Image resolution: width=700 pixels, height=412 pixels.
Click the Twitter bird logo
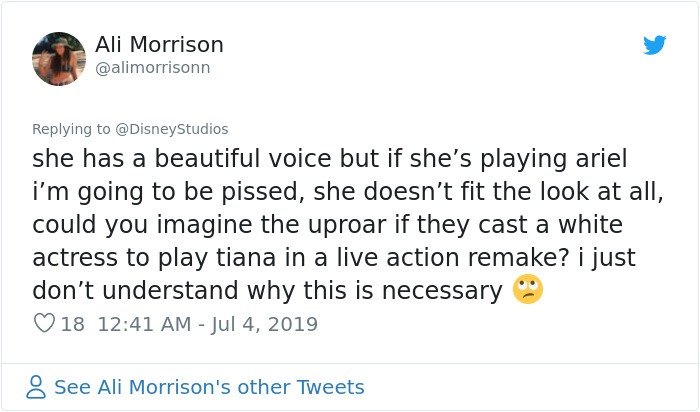click(654, 45)
